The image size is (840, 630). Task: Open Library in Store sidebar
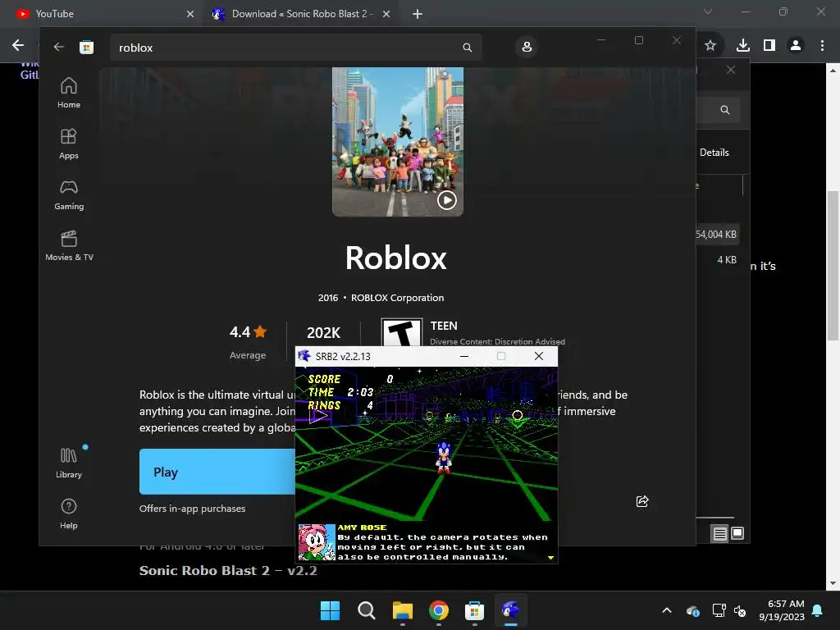pyautogui.click(x=69, y=463)
